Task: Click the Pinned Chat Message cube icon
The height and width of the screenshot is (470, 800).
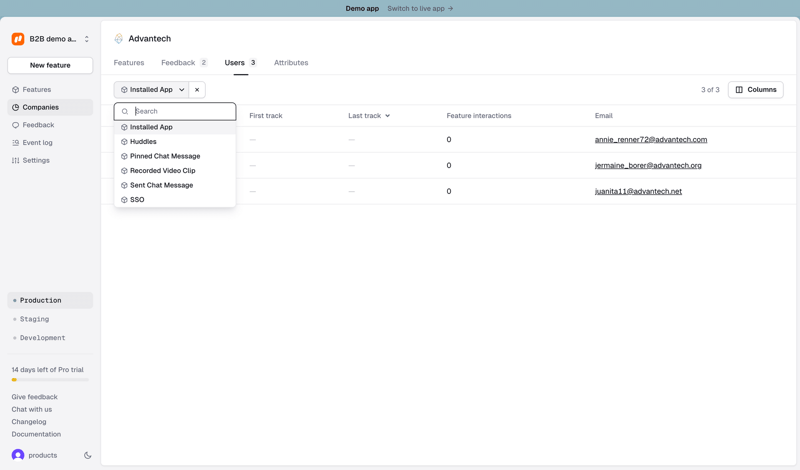Action: [x=124, y=156]
